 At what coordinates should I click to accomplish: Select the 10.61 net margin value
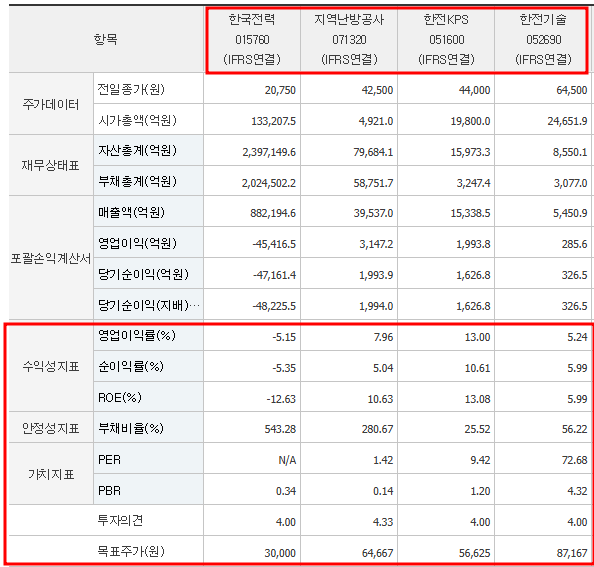point(477,368)
